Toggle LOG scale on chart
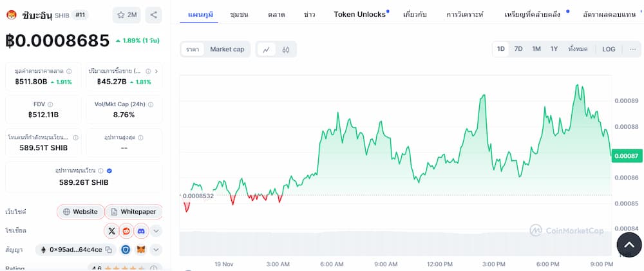This screenshot has height=271, width=644. tap(609, 50)
